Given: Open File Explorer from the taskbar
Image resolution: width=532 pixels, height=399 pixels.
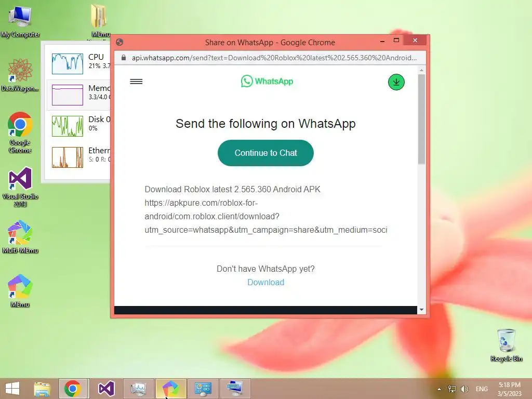Looking at the screenshot, I should [x=42, y=389].
